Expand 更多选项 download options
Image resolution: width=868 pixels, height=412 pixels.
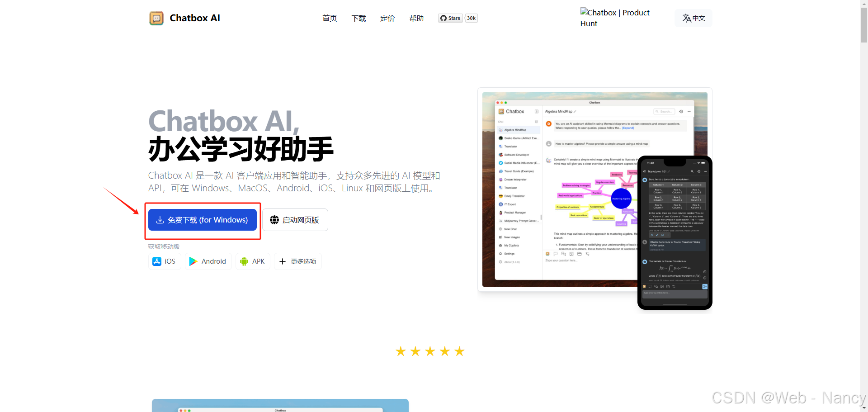coord(297,261)
